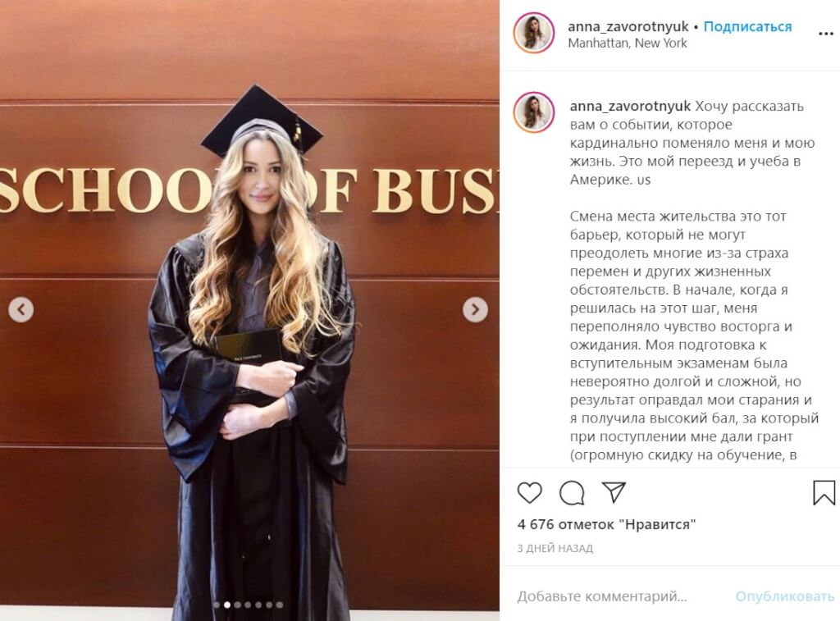Viewport: 840px width, 621px height.
Task: Like the post with the heart icon
Action: tap(529, 492)
